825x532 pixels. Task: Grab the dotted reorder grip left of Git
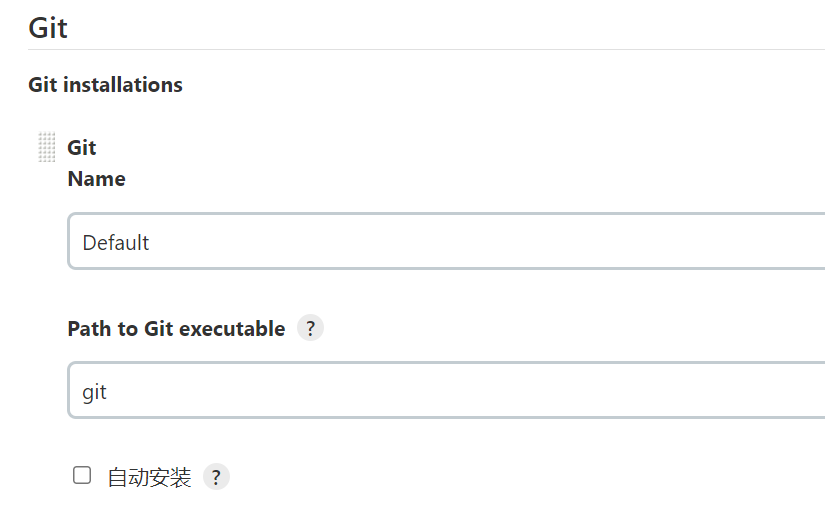coord(47,147)
